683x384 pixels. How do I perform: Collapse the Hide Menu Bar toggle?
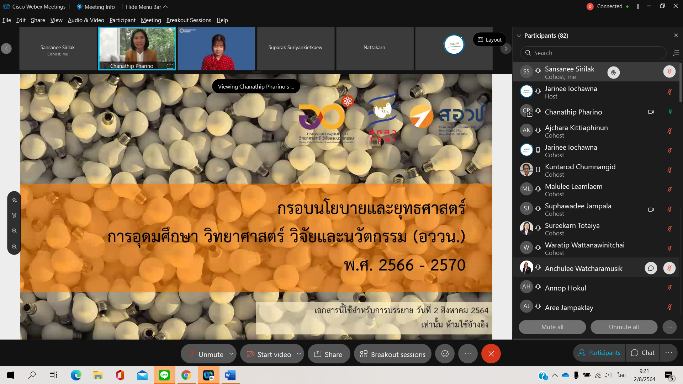point(146,7)
